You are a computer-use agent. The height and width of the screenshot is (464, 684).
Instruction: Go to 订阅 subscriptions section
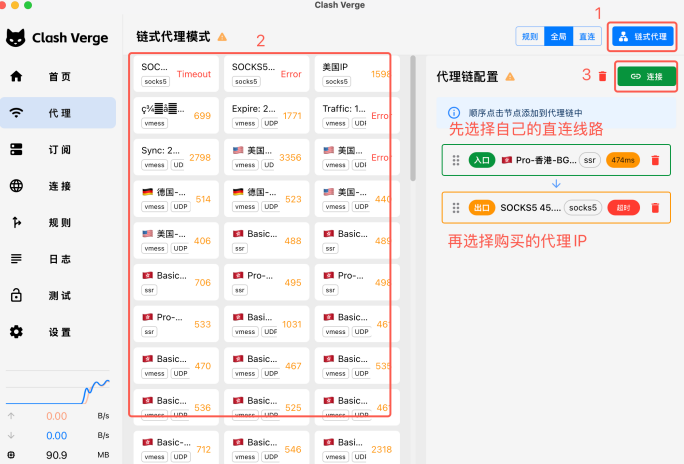tap(58, 150)
